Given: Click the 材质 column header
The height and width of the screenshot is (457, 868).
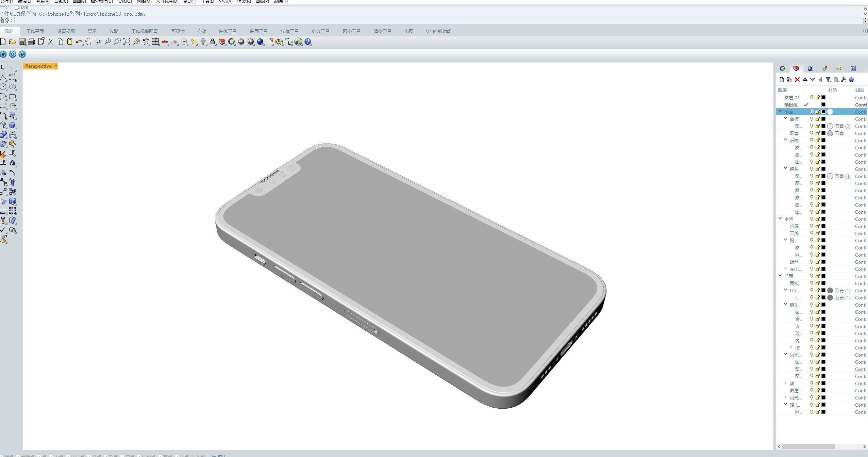Looking at the screenshot, I should pos(832,90).
